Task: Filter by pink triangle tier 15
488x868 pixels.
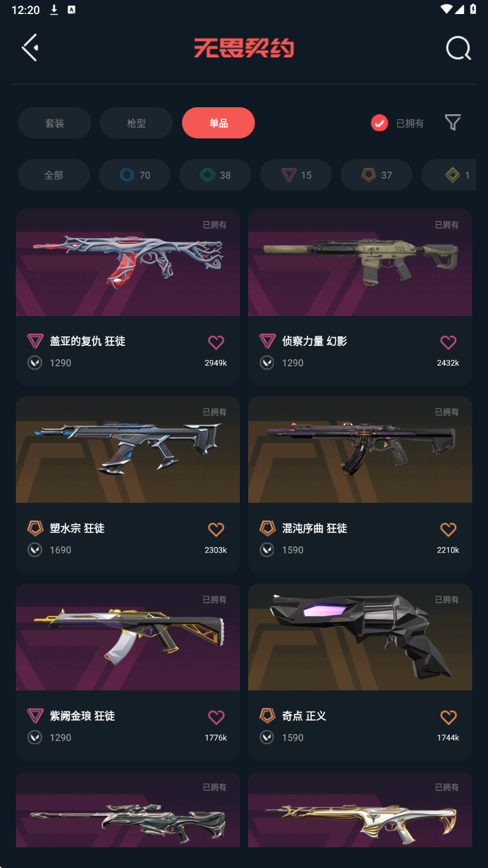Action: click(296, 175)
